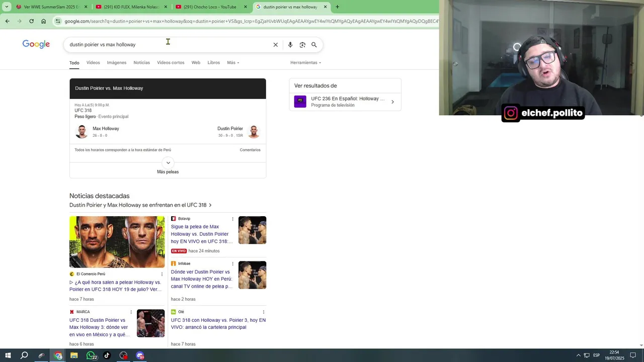Image resolution: width=644 pixels, height=362 pixels.
Task: Open more options for the Infobae article
Action: tap(232, 263)
